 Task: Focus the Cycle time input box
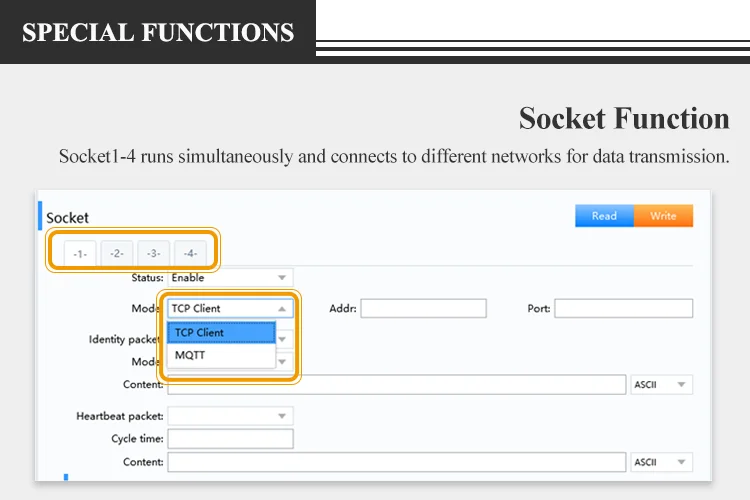(230, 439)
